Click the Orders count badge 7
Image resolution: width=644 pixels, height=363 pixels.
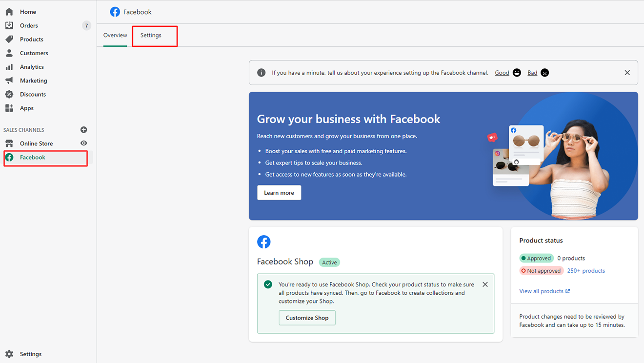[x=86, y=25]
